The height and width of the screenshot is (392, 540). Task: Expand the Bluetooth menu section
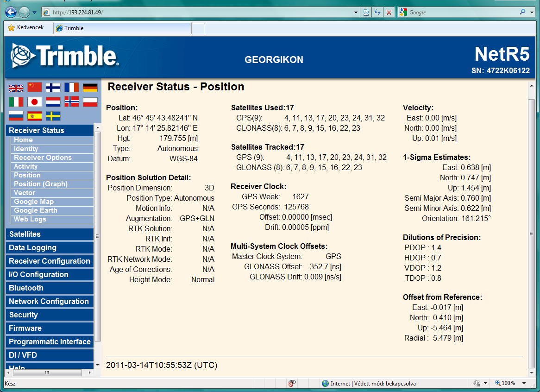50,288
